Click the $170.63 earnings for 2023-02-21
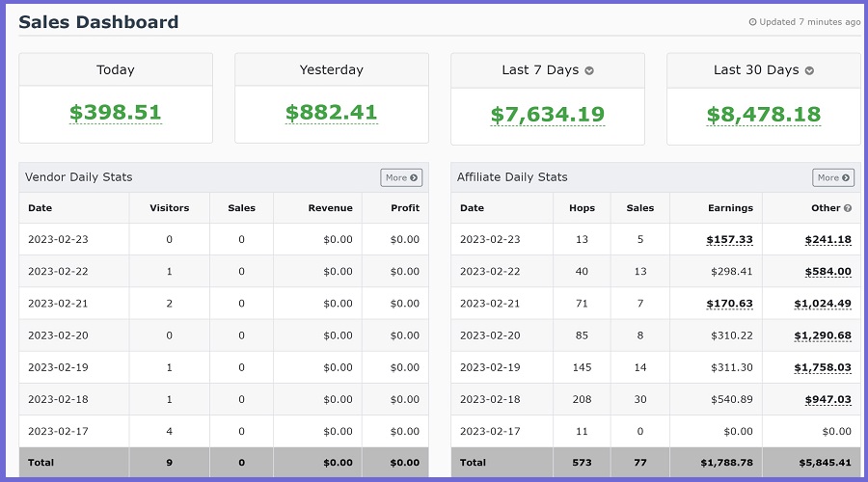The height and width of the screenshot is (482, 868). pyautogui.click(x=729, y=304)
